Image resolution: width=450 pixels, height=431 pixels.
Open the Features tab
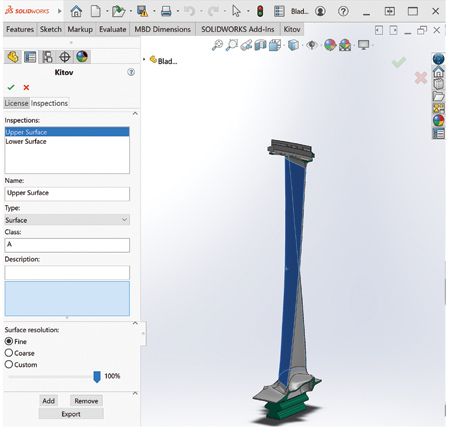[20, 29]
